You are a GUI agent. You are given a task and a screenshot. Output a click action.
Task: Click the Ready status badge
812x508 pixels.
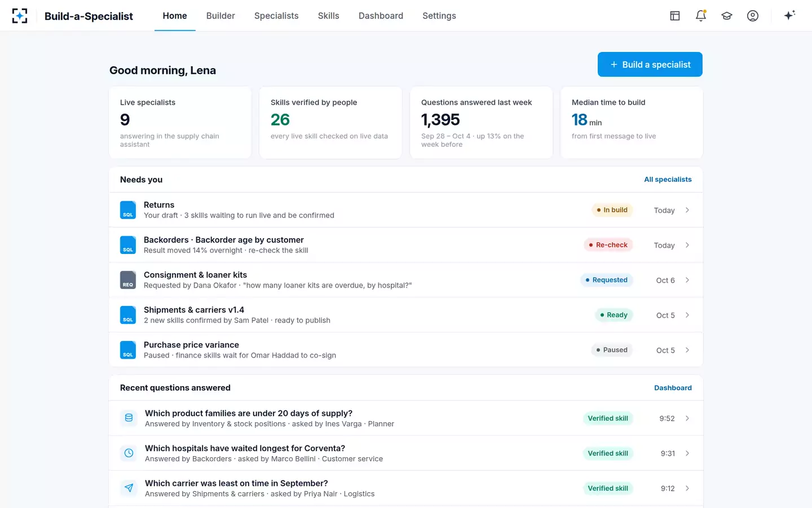click(x=614, y=315)
